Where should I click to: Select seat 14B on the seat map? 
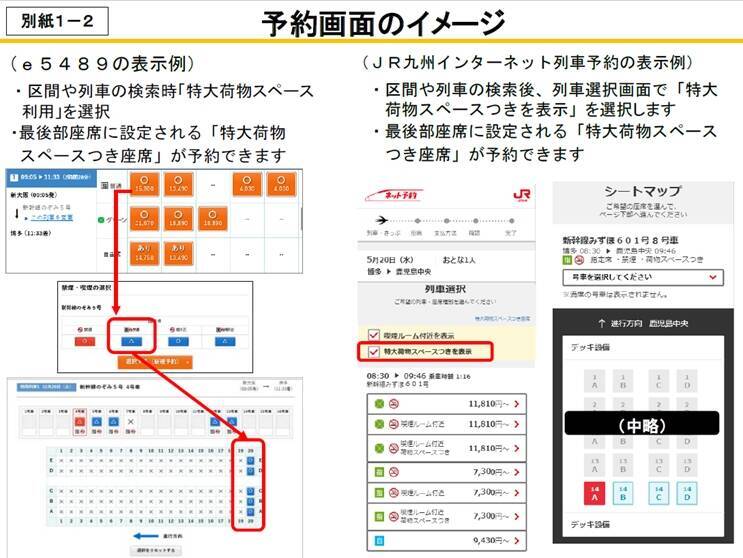(623, 493)
